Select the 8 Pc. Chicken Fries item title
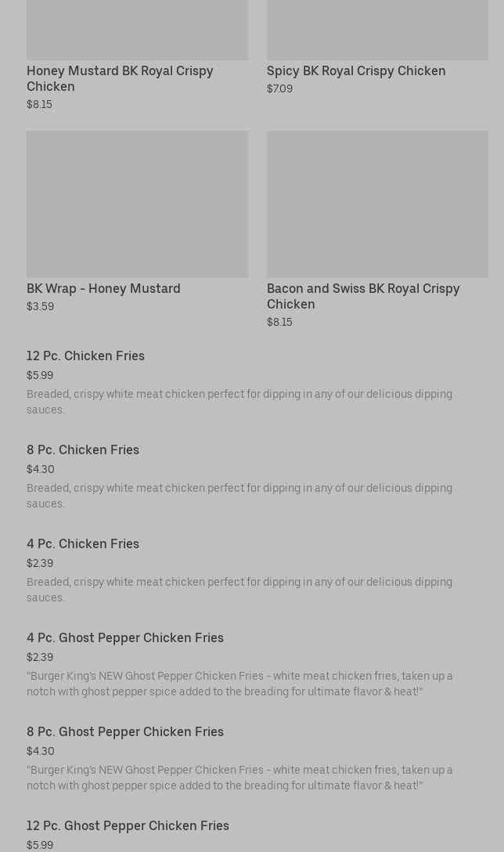 pos(83,449)
